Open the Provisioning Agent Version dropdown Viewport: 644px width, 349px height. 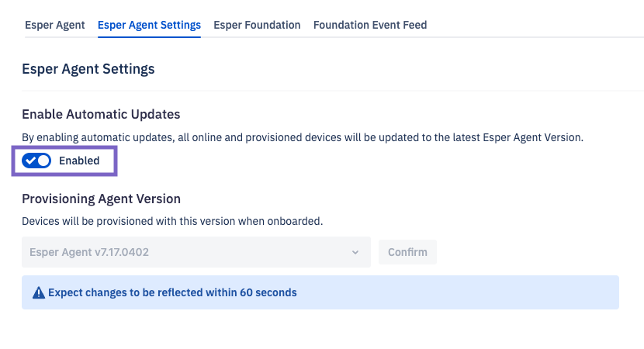(x=196, y=252)
